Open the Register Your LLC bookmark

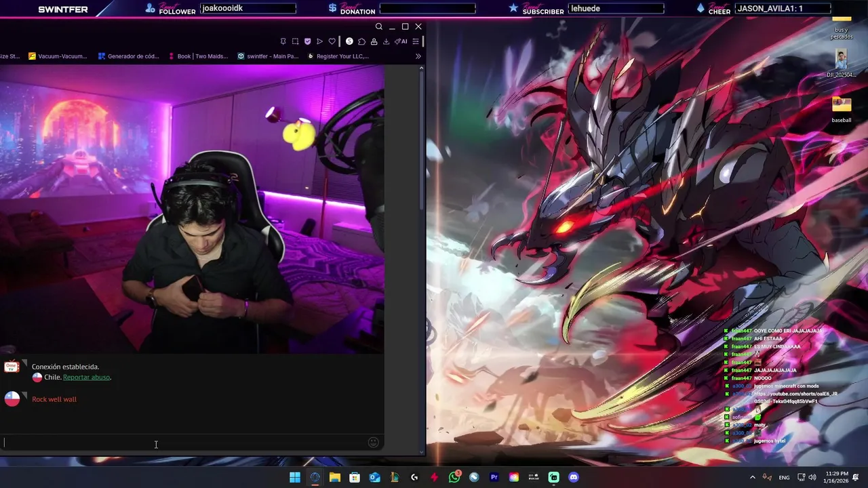(338, 56)
